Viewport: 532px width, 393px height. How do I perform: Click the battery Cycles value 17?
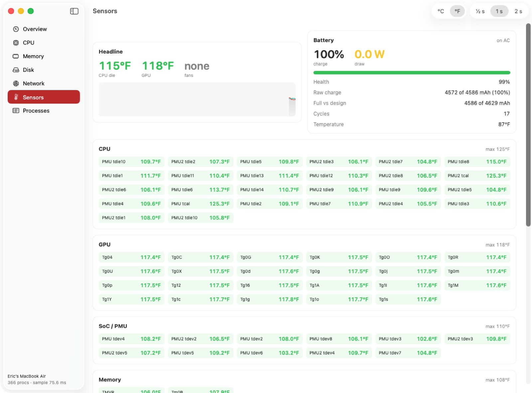pyautogui.click(x=507, y=114)
